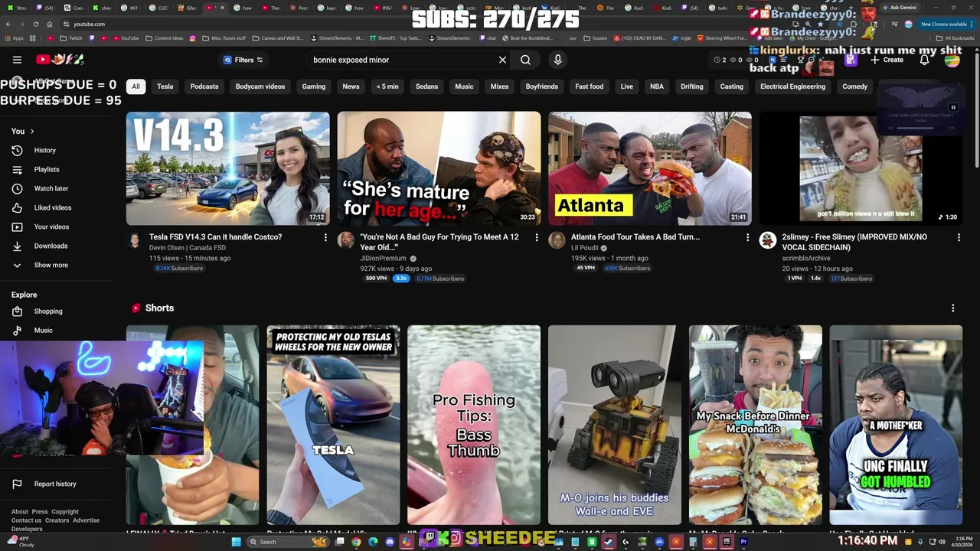Open the Shorts shelf three-dot menu
The width and height of the screenshot is (980, 551).
click(952, 308)
